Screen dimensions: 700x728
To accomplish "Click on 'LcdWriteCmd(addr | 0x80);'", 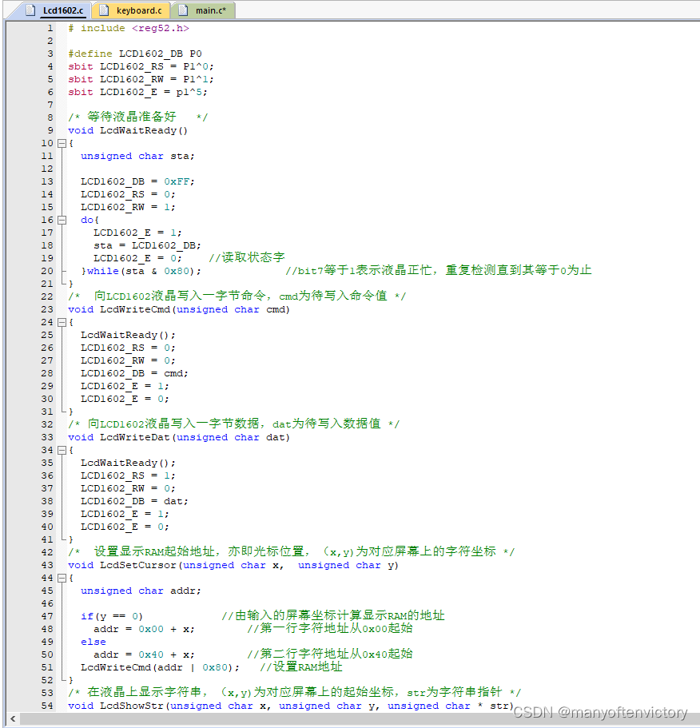I will click(160, 667).
